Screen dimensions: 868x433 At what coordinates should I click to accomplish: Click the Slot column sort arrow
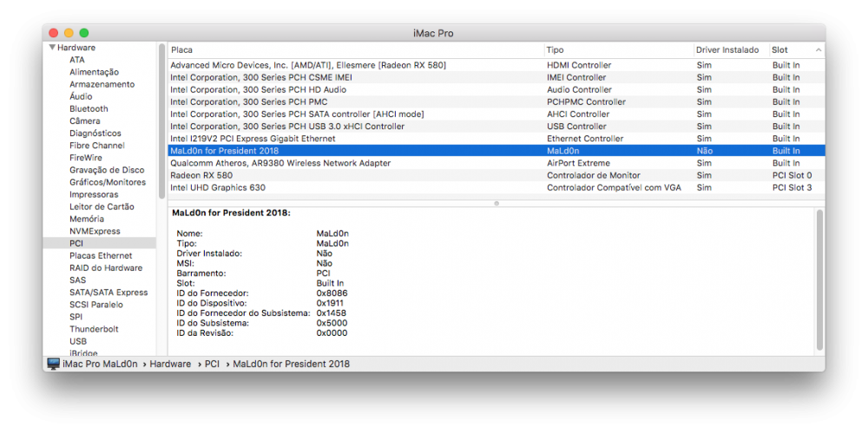pos(819,49)
